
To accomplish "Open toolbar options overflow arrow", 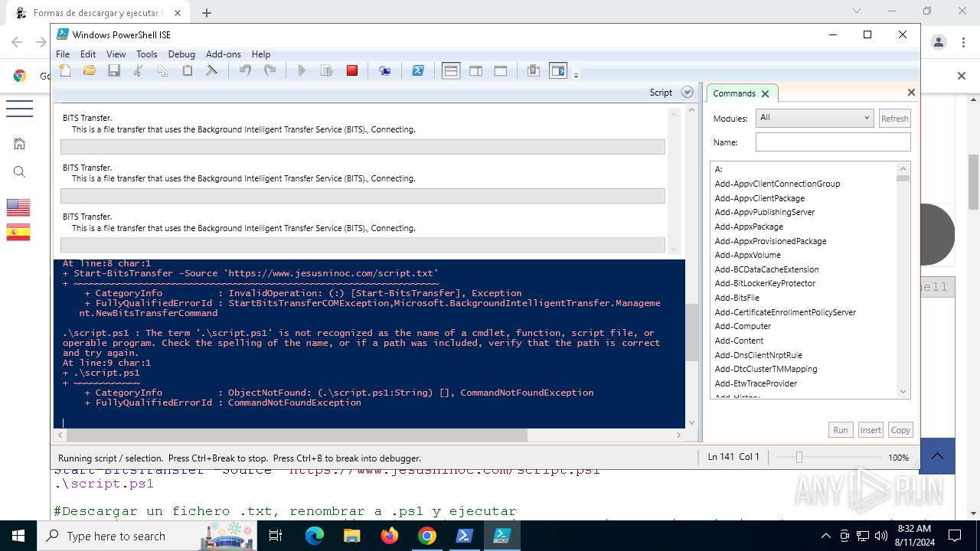I will point(576,74).
